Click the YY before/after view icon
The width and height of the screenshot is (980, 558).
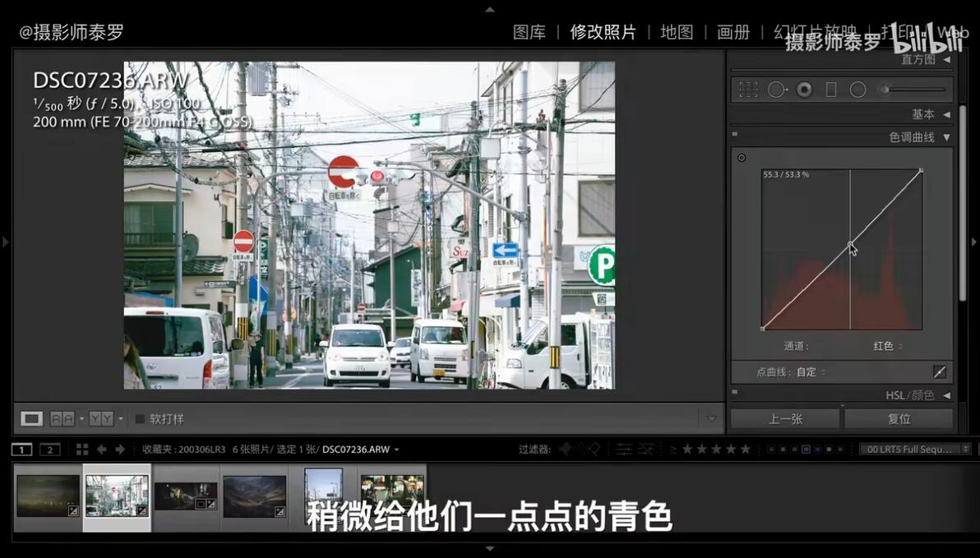pyautogui.click(x=100, y=418)
